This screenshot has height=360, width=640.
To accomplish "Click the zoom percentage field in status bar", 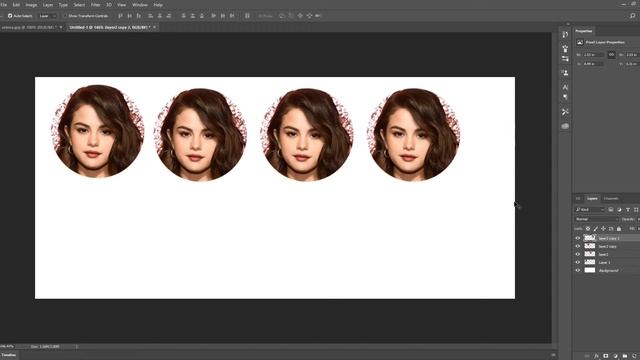I will click(x=7, y=347).
